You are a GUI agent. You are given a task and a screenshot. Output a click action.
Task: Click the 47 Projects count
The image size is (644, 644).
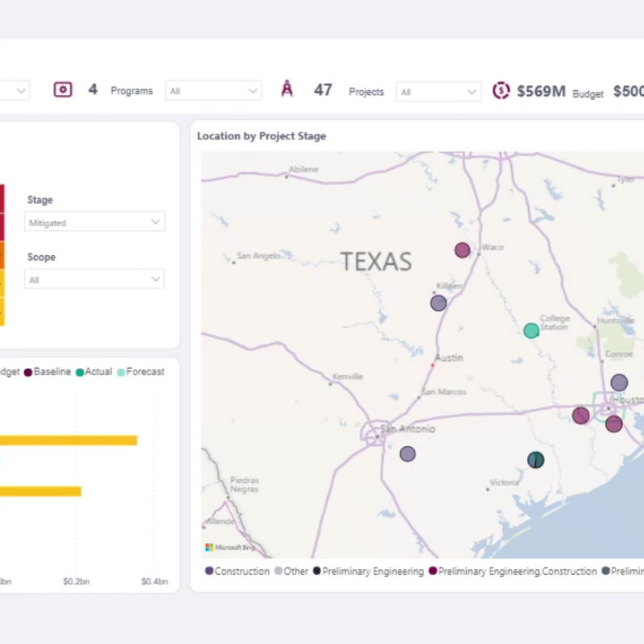tap(323, 90)
